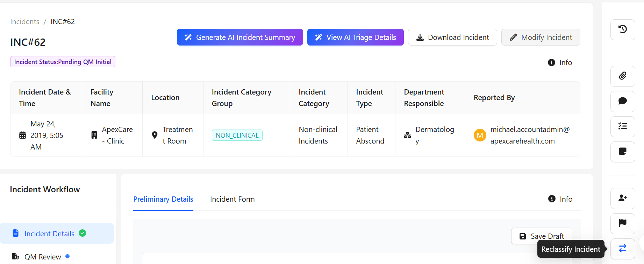Click the Download Incident button
The width and height of the screenshot is (644, 264).
tap(452, 37)
